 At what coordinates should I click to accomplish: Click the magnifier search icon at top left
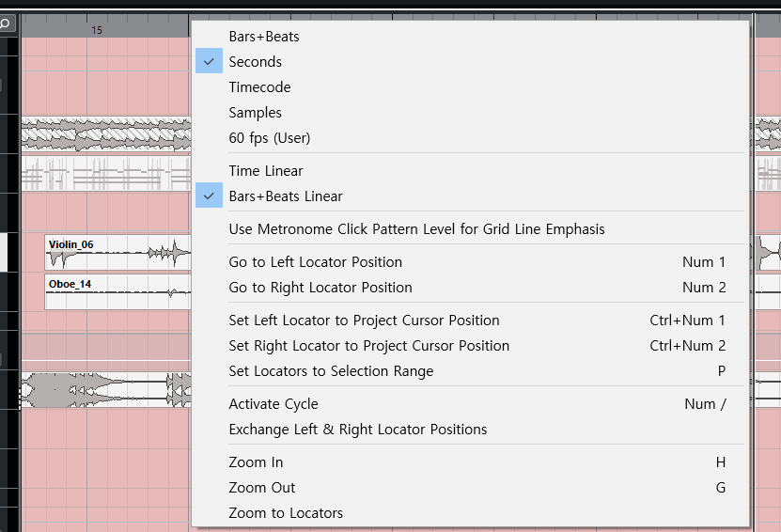pyautogui.click(x=7, y=23)
